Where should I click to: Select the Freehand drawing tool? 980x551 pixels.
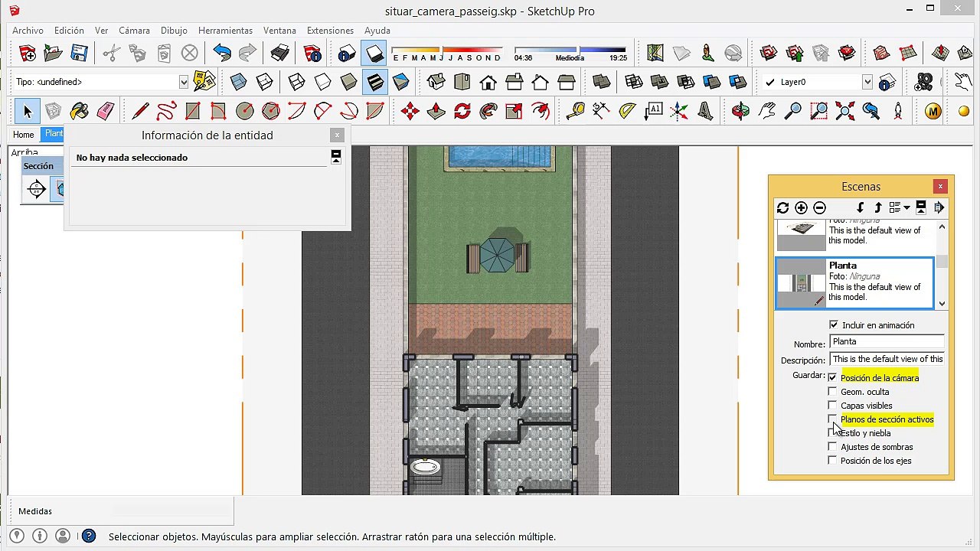tap(166, 112)
